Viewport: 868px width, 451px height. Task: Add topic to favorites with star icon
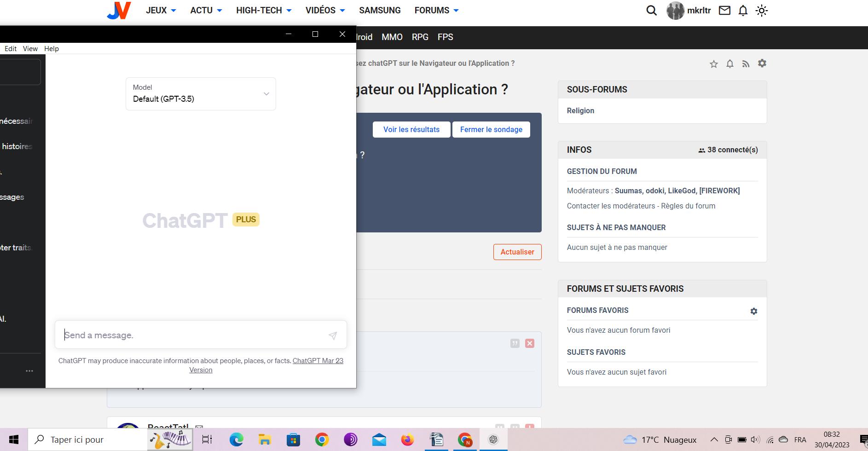click(x=714, y=64)
